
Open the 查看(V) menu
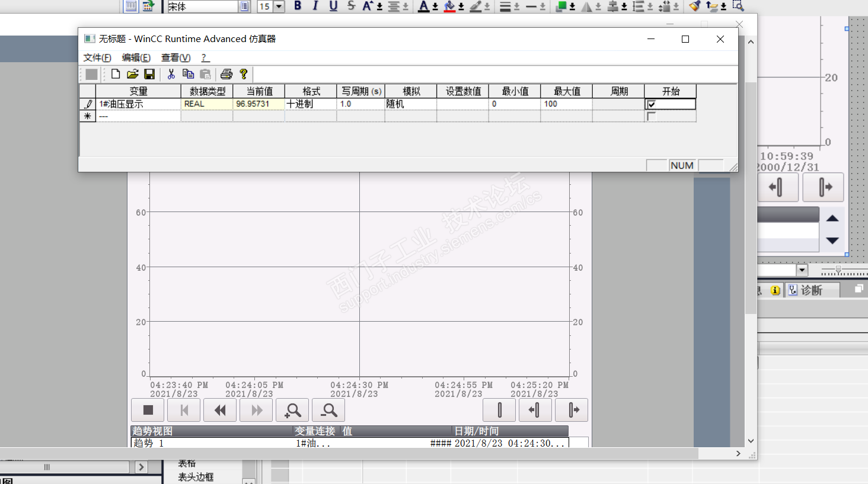point(175,57)
